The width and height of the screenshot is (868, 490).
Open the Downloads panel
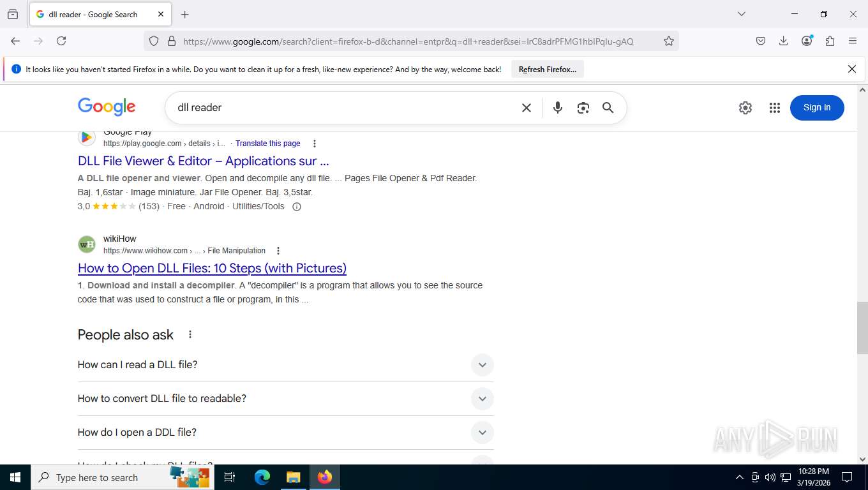(784, 41)
